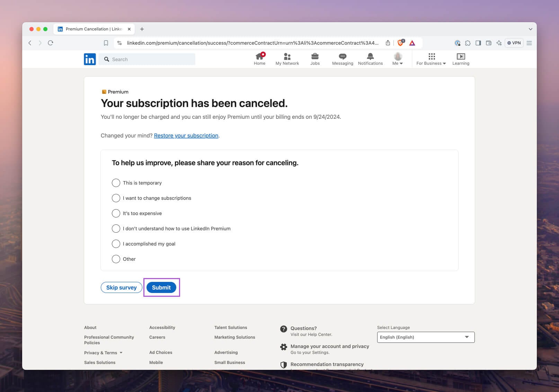Toggle the browser sidebar panel icon
This screenshot has height=392, width=559.
478,43
